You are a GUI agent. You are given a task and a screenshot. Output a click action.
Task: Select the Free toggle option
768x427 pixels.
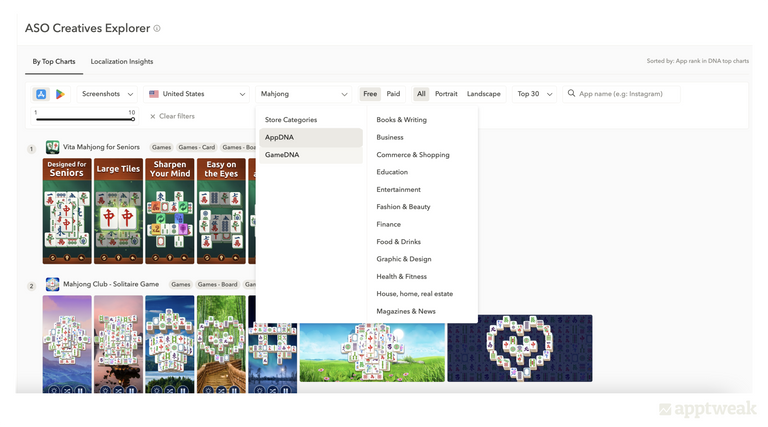[370, 94]
